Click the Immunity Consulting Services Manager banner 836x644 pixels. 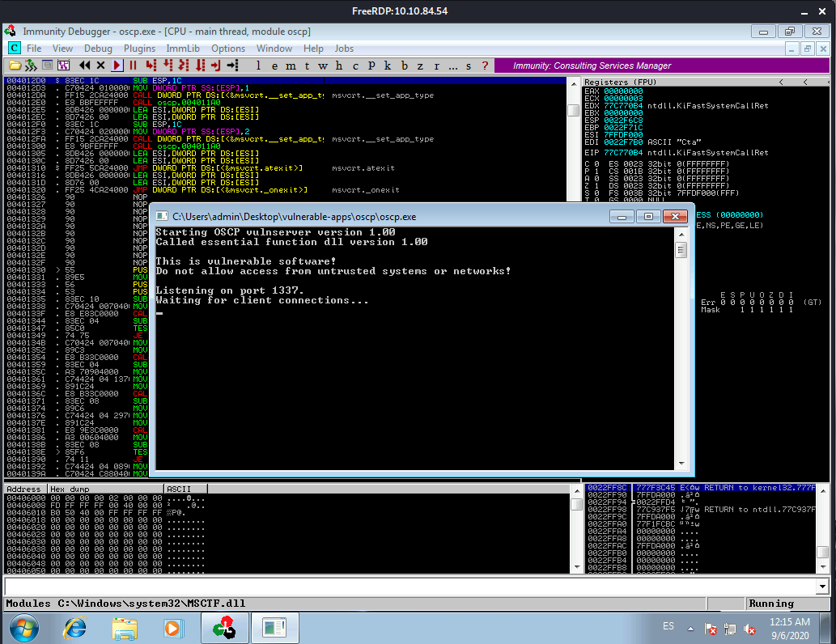click(x=662, y=66)
